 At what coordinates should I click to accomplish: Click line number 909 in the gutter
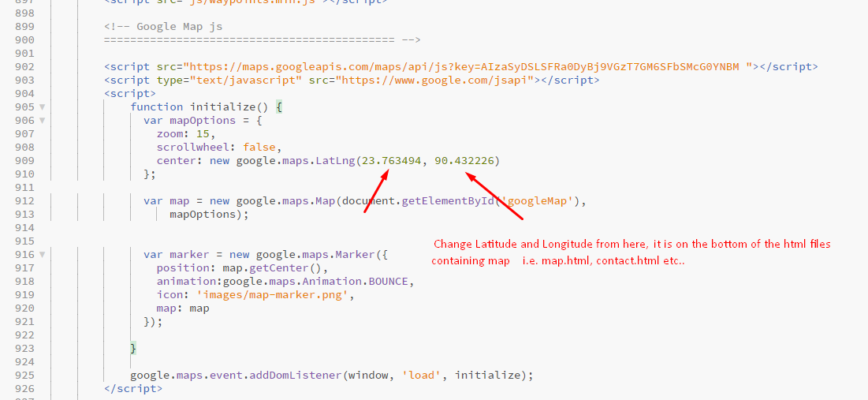24,160
